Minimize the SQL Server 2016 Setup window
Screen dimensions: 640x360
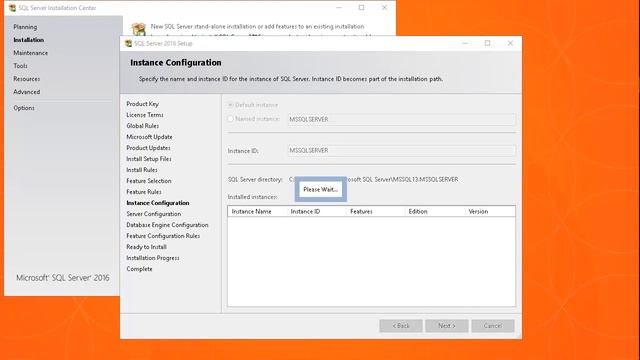(465, 43)
